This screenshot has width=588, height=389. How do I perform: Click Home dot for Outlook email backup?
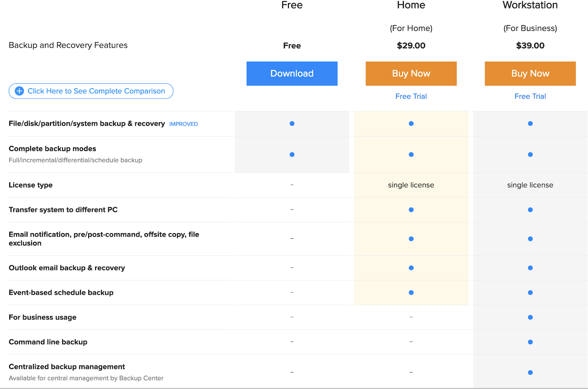[411, 268]
